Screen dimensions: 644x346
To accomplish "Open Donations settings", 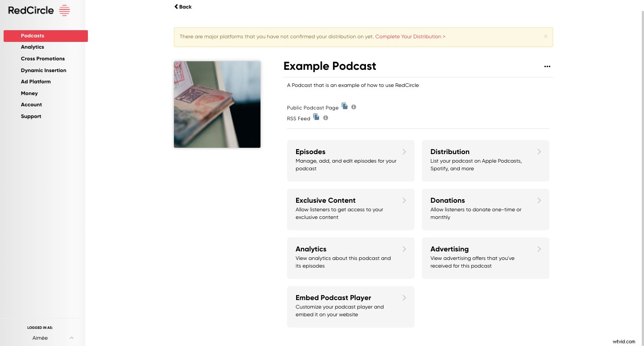I will (485, 209).
